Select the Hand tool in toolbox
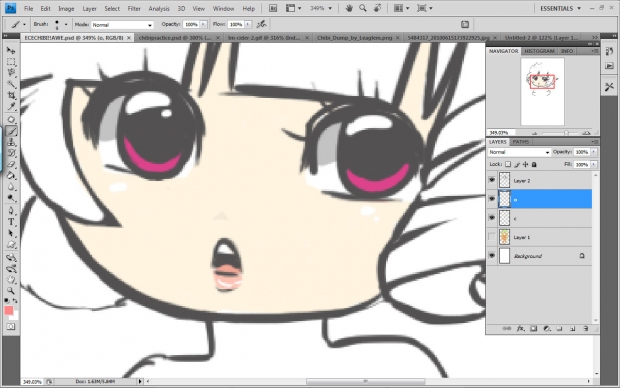Viewport: 620px width, 388px height. coord(11,280)
